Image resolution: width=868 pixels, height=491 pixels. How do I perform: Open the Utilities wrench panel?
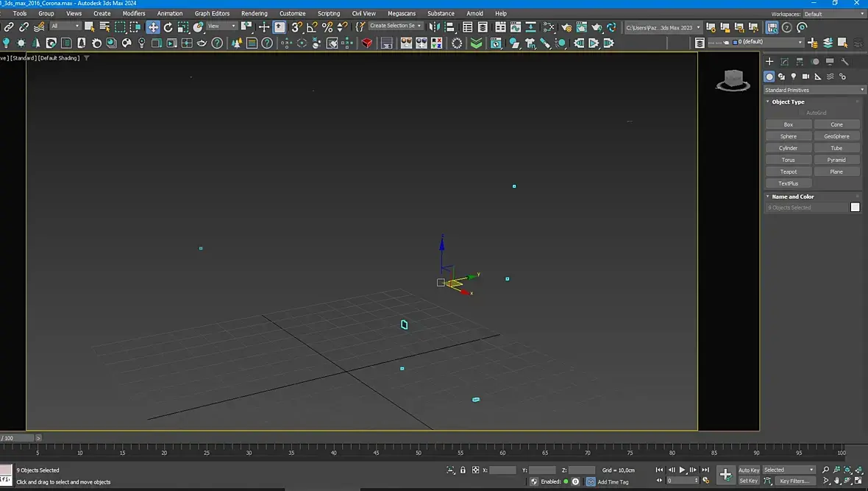(845, 62)
